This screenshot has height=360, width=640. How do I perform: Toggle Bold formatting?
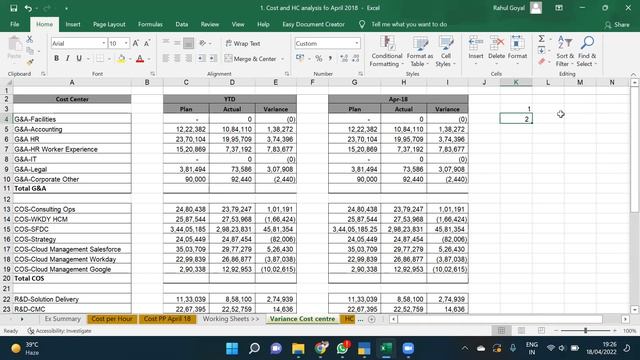click(56, 59)
